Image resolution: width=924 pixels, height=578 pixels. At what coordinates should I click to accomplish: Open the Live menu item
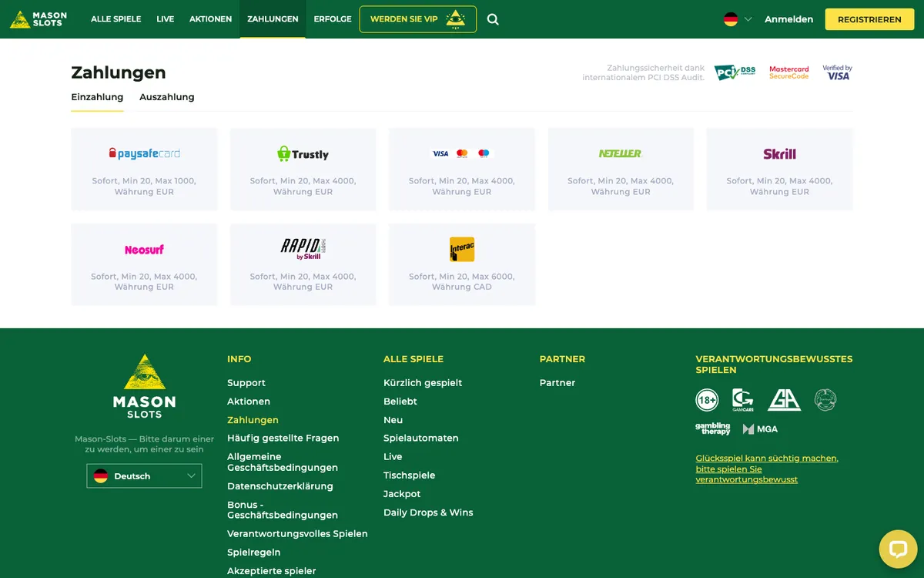[x=166, y=19]
